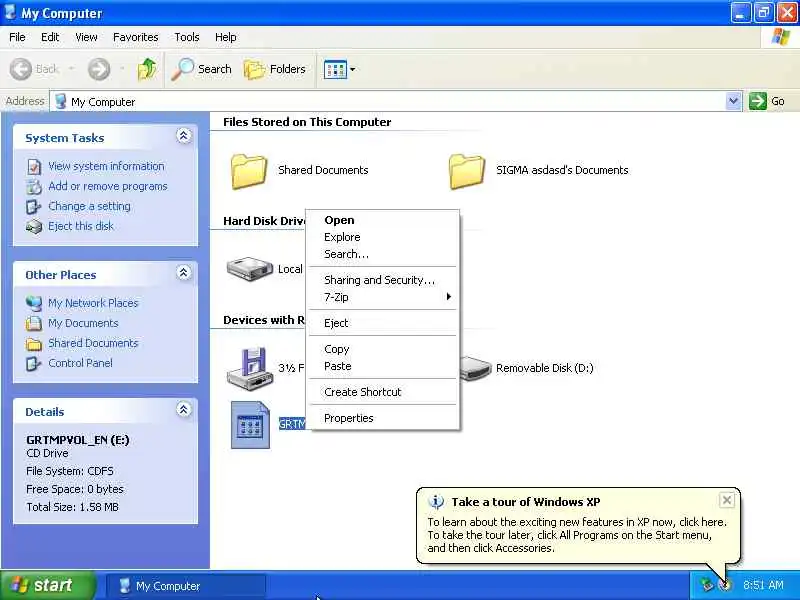Image resolution: width=800 pixels, height=600 pixels.
Task: Collapse the System Tasks panel
Action: coord(184,136)
